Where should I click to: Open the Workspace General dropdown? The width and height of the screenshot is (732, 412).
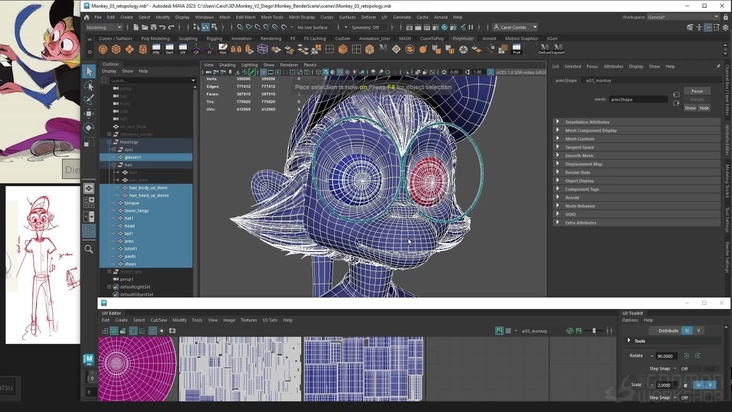[683, 17]
